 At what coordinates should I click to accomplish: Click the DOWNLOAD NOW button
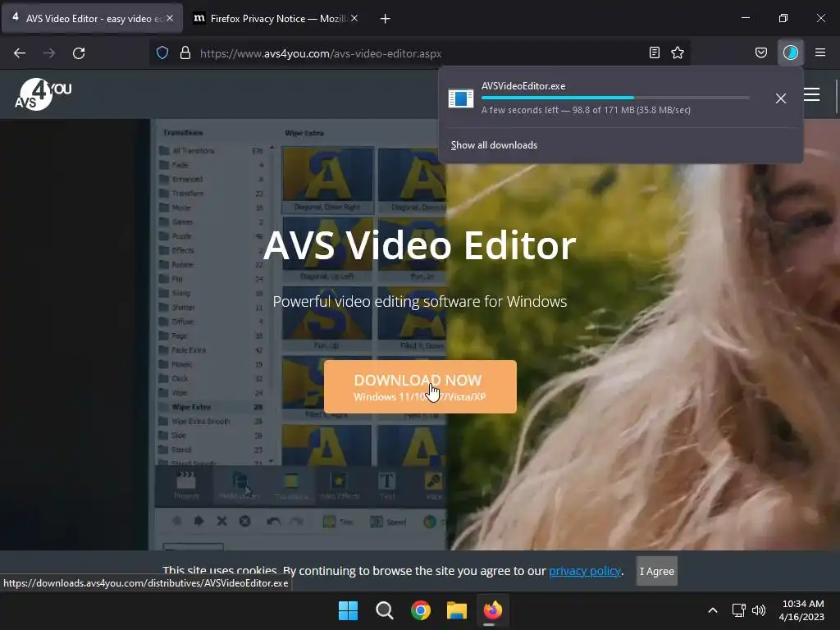(x=420, y=387)
